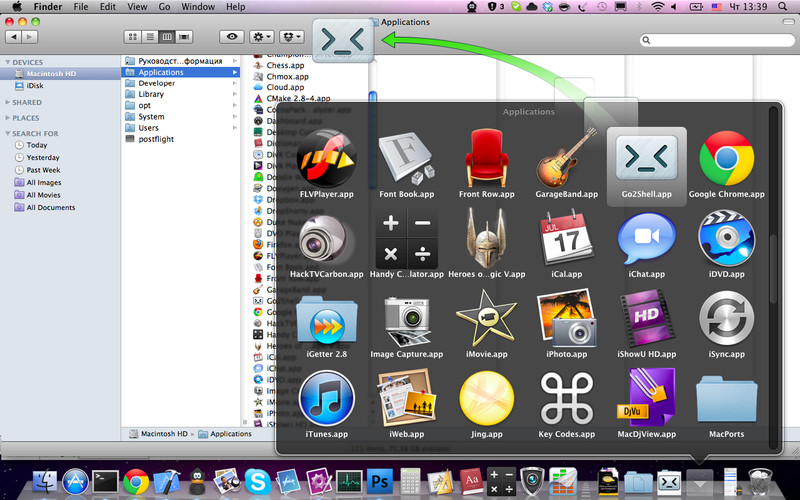Switch Finder to Cover Flow view
This screenshot has height=500, width=800.
point(184,37)
